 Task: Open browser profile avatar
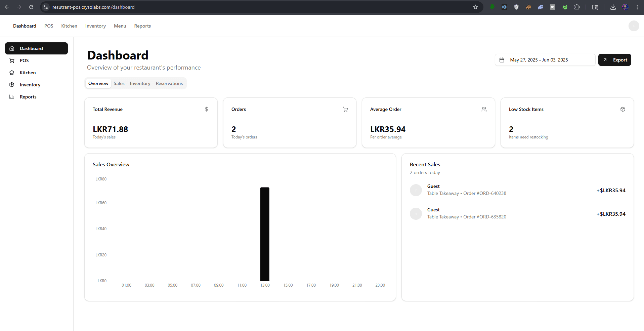coord(625,7)
